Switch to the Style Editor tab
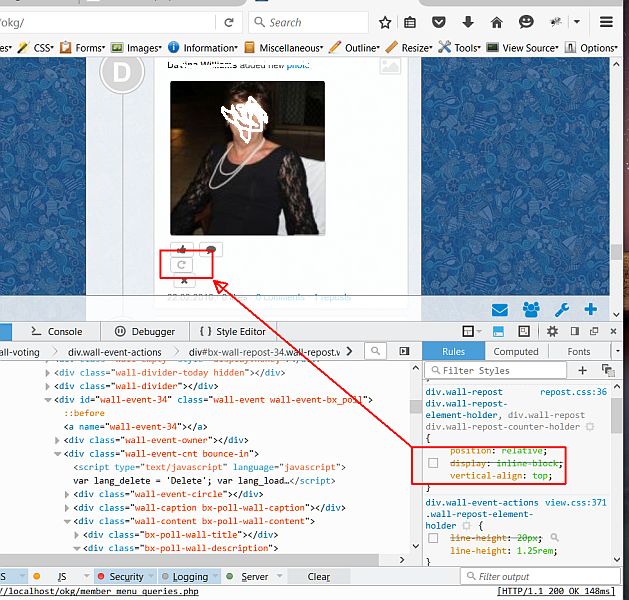 point(233,331)
